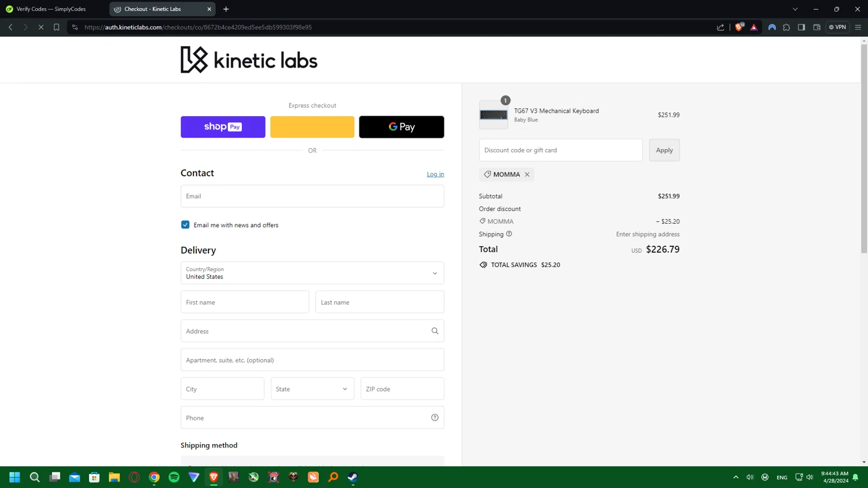The width and height of the screenshot is (868, 488).
Task: Open the Mail app in taskbar
Action: tap(75, 477)
